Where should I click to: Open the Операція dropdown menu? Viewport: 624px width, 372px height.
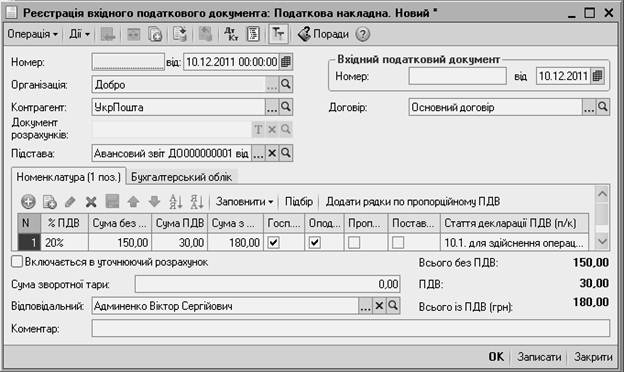point(33,34)
